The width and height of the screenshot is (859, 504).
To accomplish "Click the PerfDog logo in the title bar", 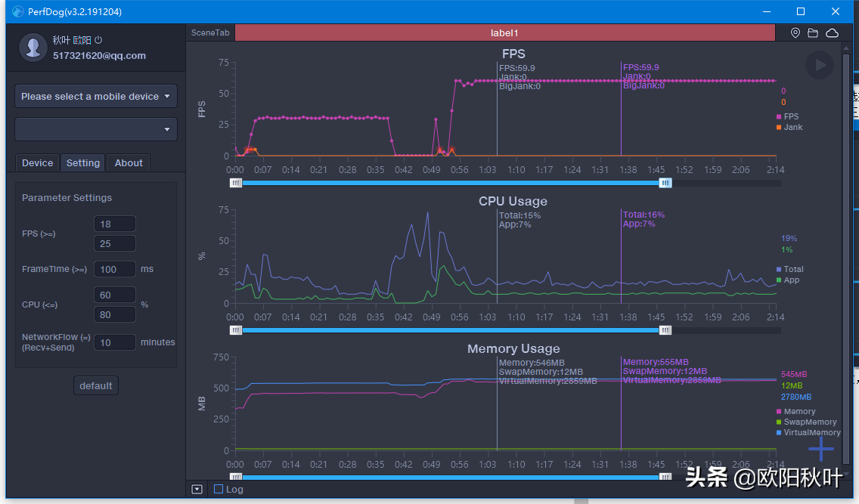I will coord(18,11).
